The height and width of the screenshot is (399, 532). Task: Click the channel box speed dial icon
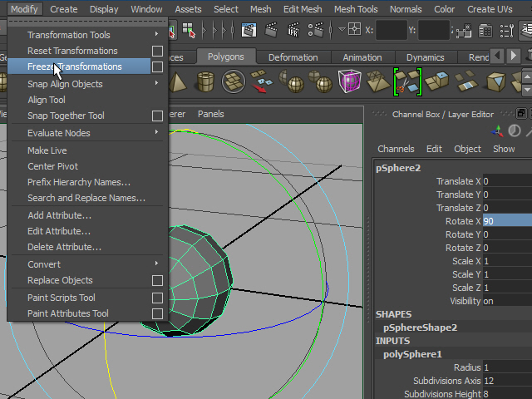click(x=515, y=131)
